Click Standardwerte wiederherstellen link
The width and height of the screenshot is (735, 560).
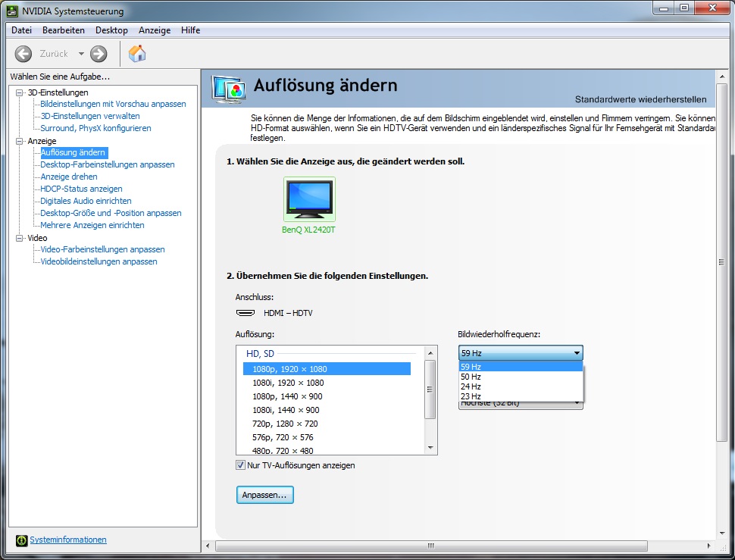[641, 99]
